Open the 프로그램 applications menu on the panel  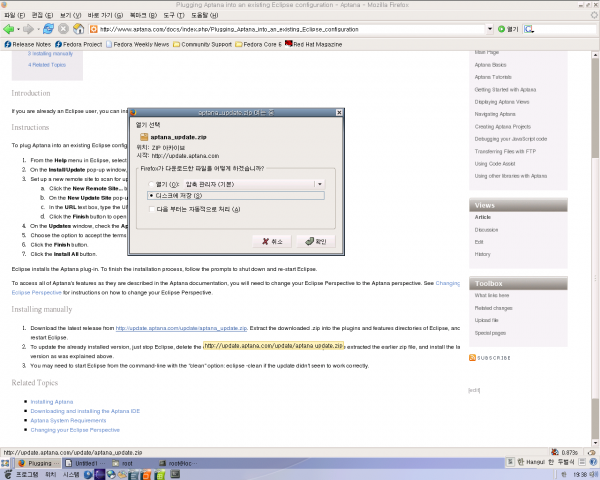pyautogui.click(x=27, y=475)
